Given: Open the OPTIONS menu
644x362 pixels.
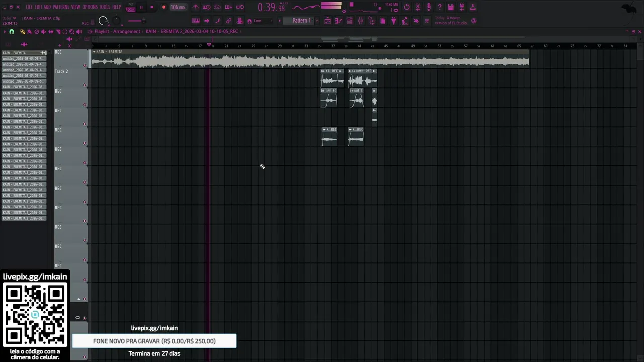Looking at the screenshot, I should point(90,7).
